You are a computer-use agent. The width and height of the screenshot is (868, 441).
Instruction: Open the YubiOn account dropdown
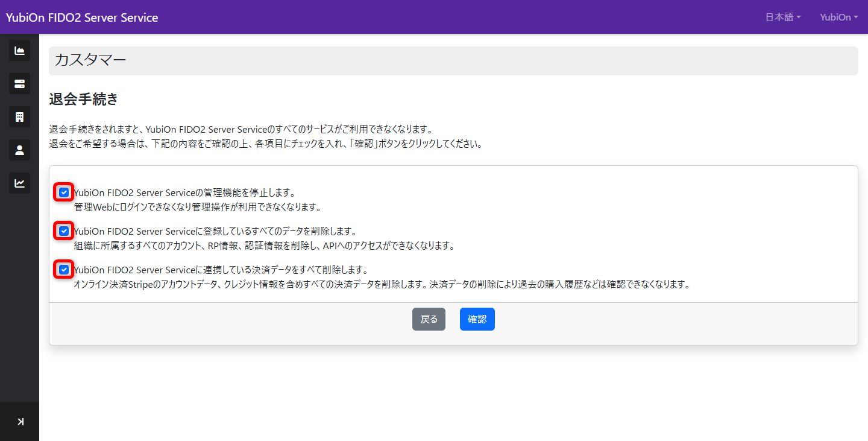point(839,17)
